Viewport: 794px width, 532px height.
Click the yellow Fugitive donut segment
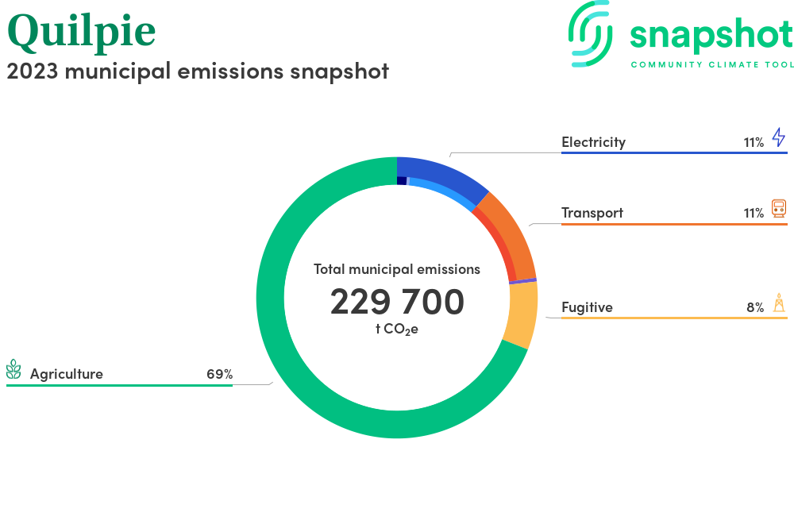(522, 314)
